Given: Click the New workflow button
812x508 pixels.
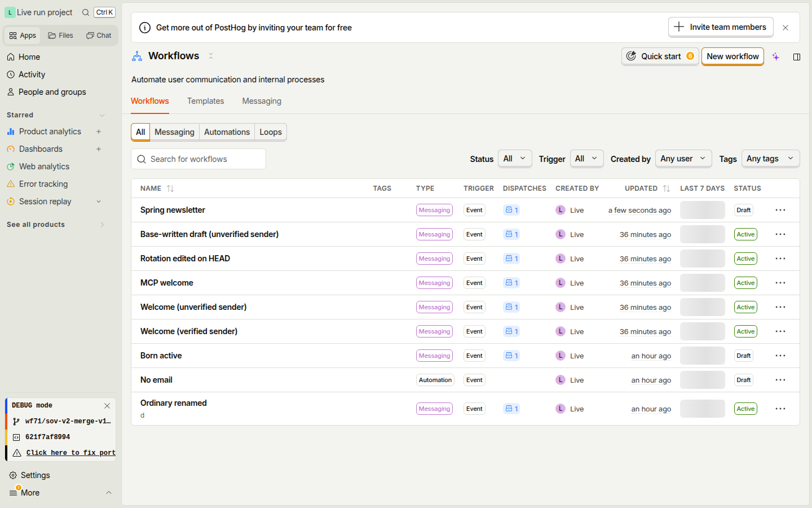Looking at the screenshot, I should 732,56.
